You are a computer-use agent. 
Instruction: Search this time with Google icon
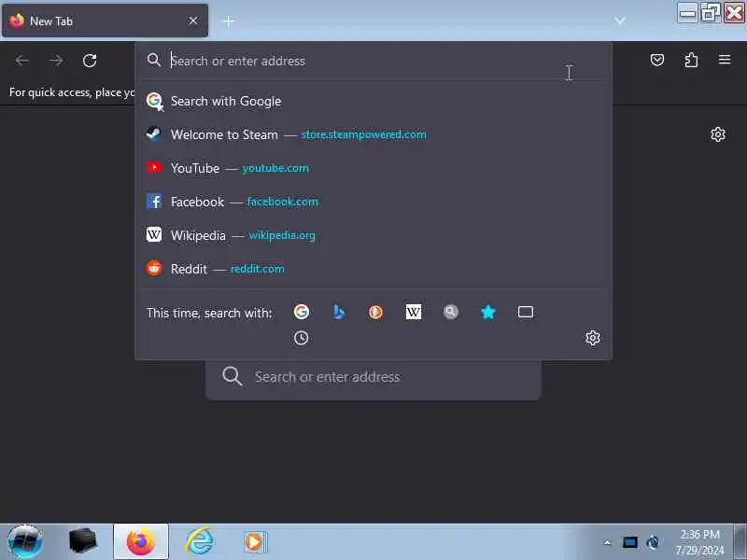pos(301,312)
